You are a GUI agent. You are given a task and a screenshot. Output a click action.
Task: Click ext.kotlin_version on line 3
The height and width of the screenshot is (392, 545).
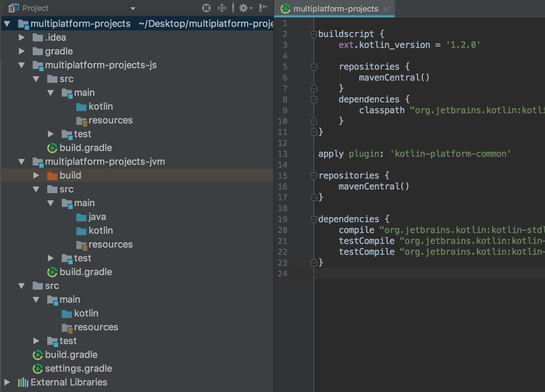384,45
